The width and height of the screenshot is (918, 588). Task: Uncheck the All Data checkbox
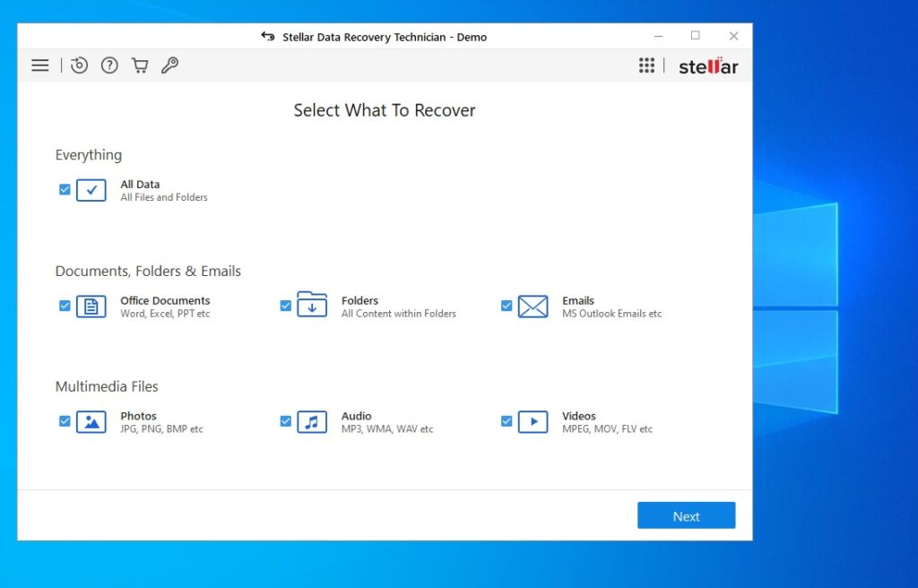[65, 189]
